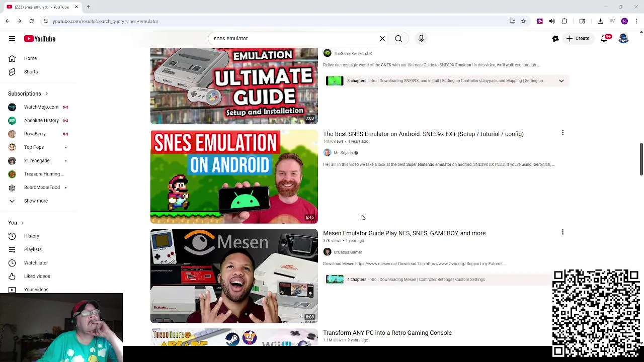644x362 pixels.
Task: Click the black star badge icon beside Create
Action: (555, 38)
